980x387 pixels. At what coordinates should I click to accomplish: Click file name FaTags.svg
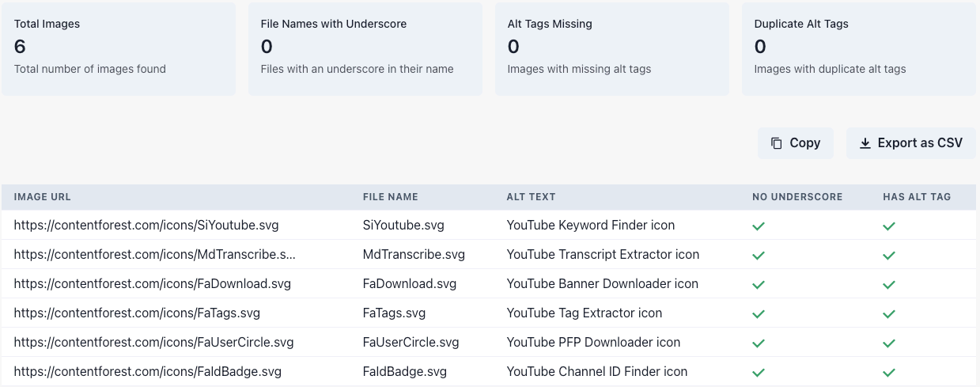394,313
